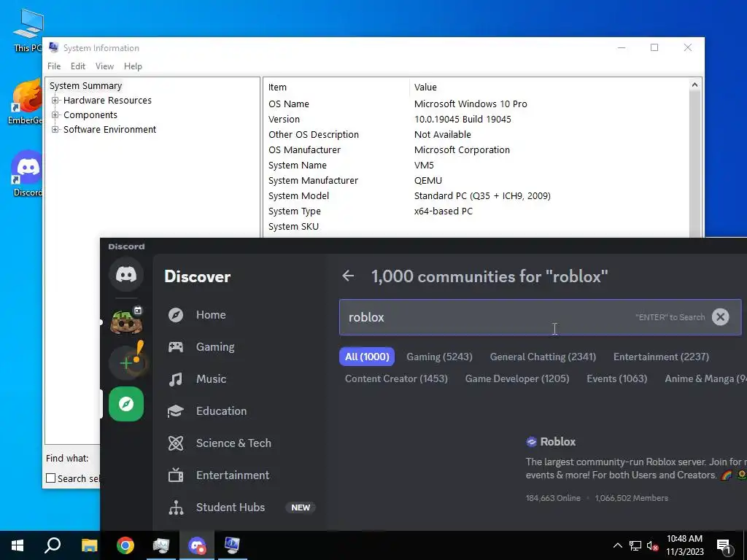Select the All (1000) filter
This screenshot has height=560, width=747.
[367, 357]
